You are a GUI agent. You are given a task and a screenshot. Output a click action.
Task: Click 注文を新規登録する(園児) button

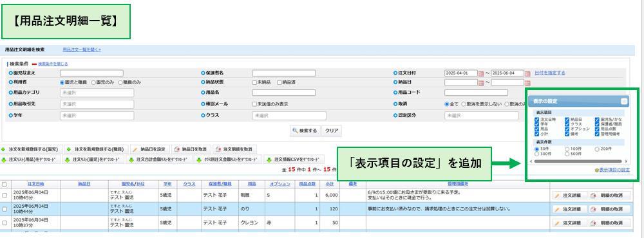pyautogui.click(x=30, y=149)
